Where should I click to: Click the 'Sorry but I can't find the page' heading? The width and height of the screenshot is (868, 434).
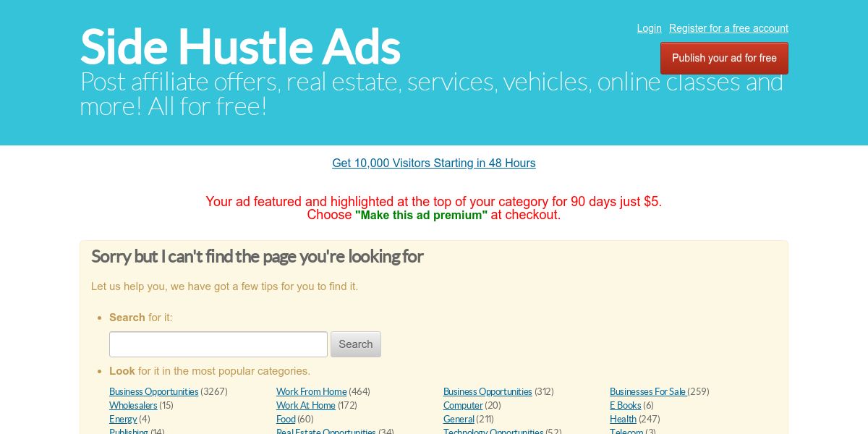258,257
